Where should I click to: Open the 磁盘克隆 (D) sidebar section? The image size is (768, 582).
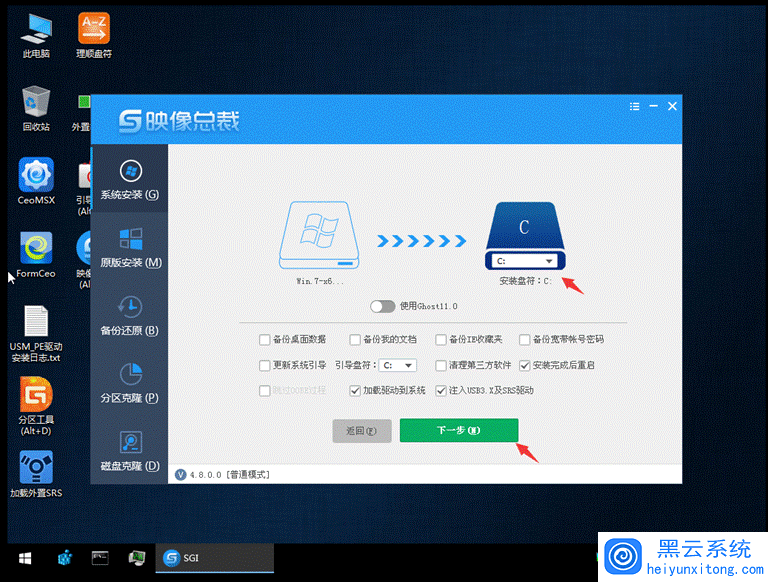pos(129,450)
